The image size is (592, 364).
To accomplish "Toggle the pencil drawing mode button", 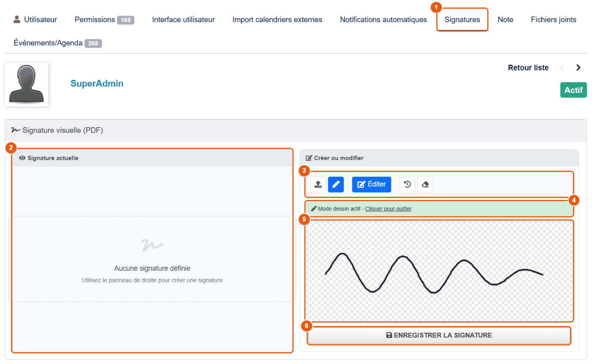I will (x=336, y=184).
